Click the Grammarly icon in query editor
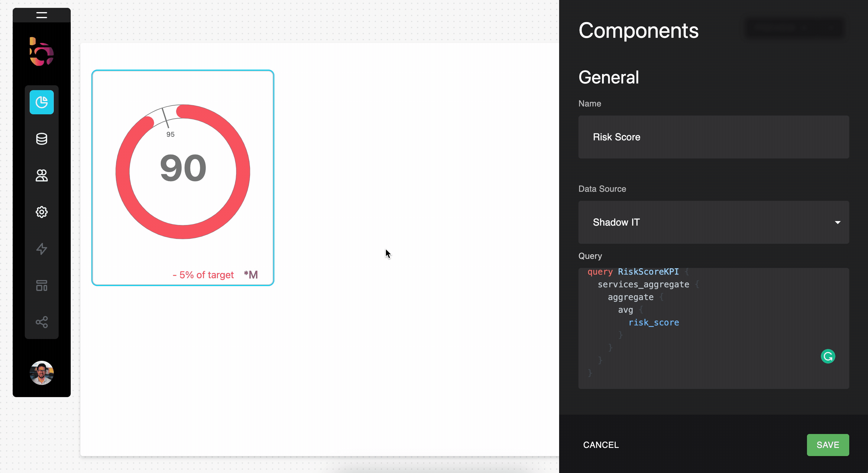The image size is (868, 473). [x=828, y=356]
